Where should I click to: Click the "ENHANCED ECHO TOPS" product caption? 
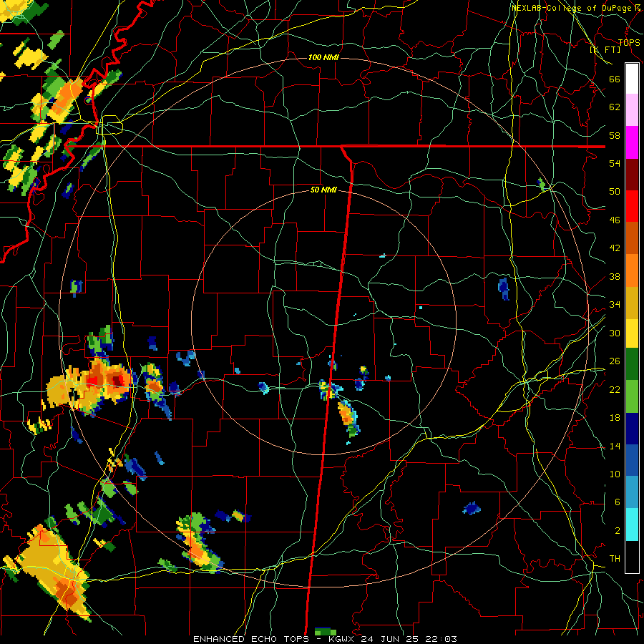(251, 639)
